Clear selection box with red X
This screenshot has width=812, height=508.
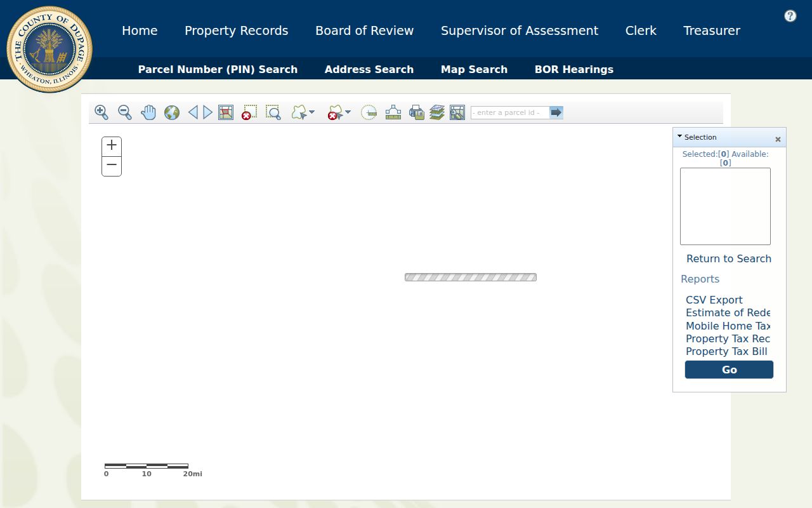tap(249, 112)
